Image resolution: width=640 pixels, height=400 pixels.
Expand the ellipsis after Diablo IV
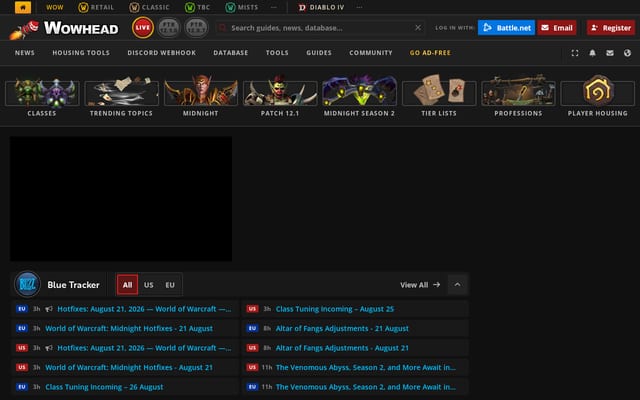tap(359, 7)
